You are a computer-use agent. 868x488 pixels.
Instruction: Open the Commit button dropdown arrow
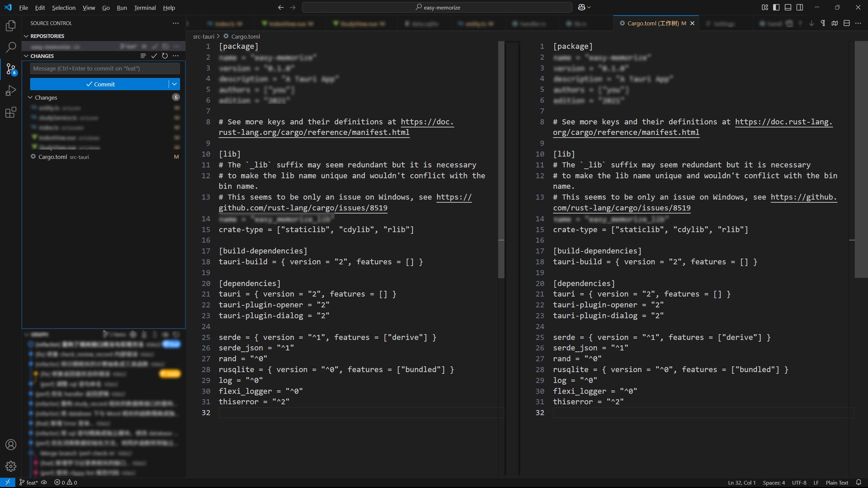click(x=174, y=84)
